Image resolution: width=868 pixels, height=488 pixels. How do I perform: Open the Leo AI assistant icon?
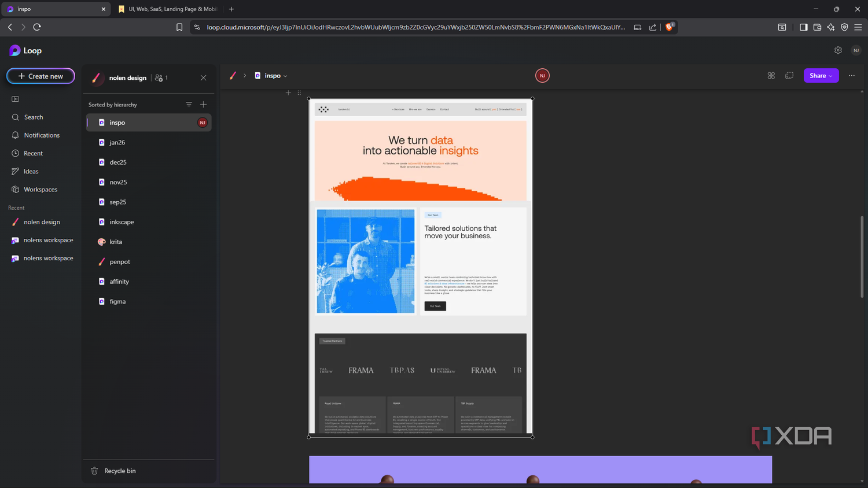[x=831, y=27]
